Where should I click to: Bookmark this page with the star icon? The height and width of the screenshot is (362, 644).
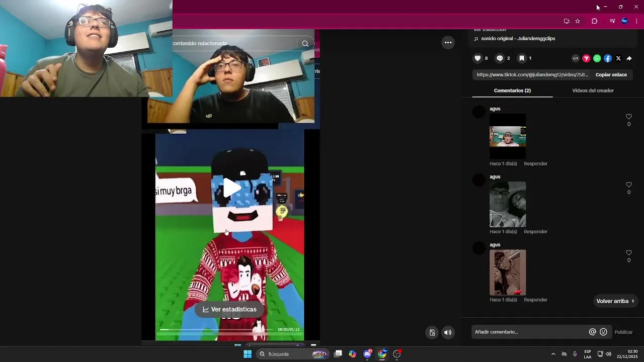pyautogui.click(x=578, y=21)
